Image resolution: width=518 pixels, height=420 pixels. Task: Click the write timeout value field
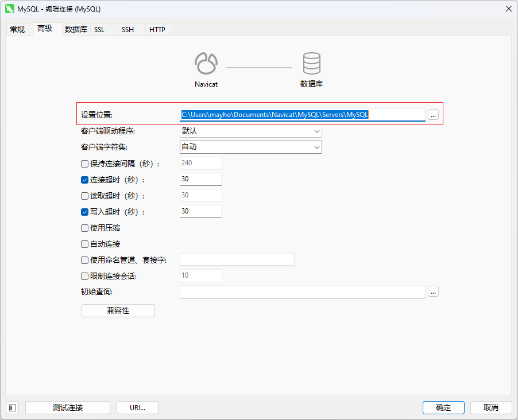tap(201, 211)
